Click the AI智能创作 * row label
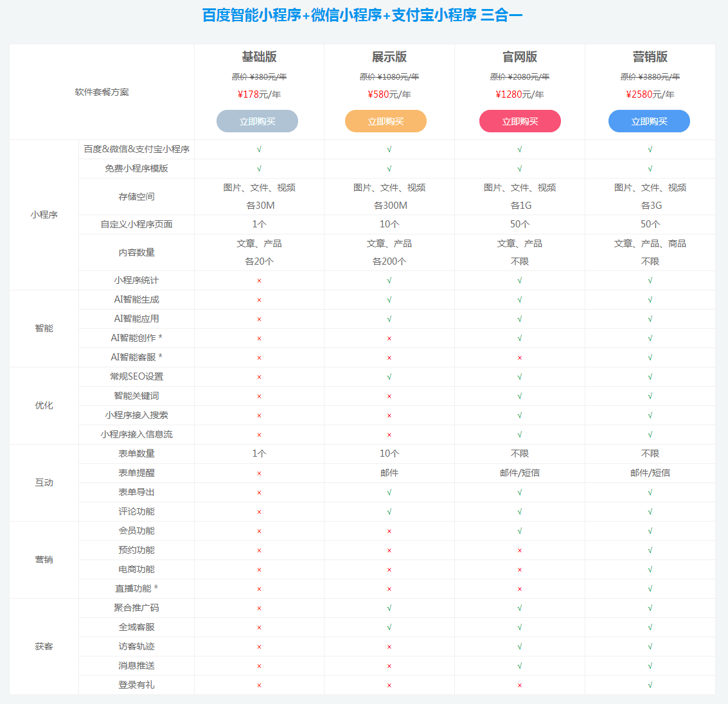Viewport: 728px width, 704px height. coord(136,338)
